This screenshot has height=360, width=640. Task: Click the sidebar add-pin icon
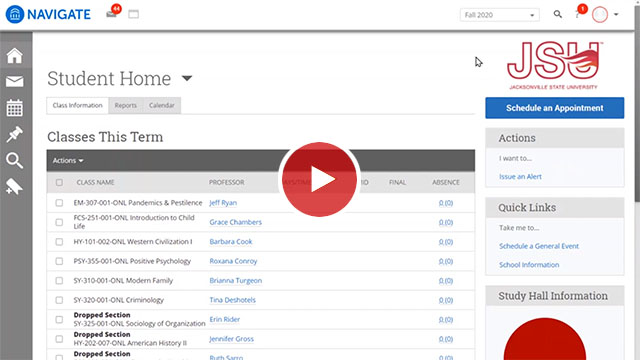point(14,187)
